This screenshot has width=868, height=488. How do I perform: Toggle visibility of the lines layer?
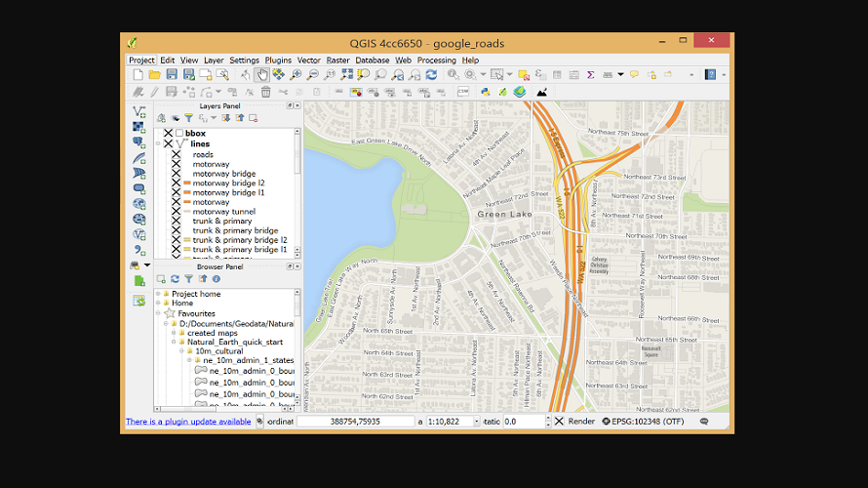point(169,143)
